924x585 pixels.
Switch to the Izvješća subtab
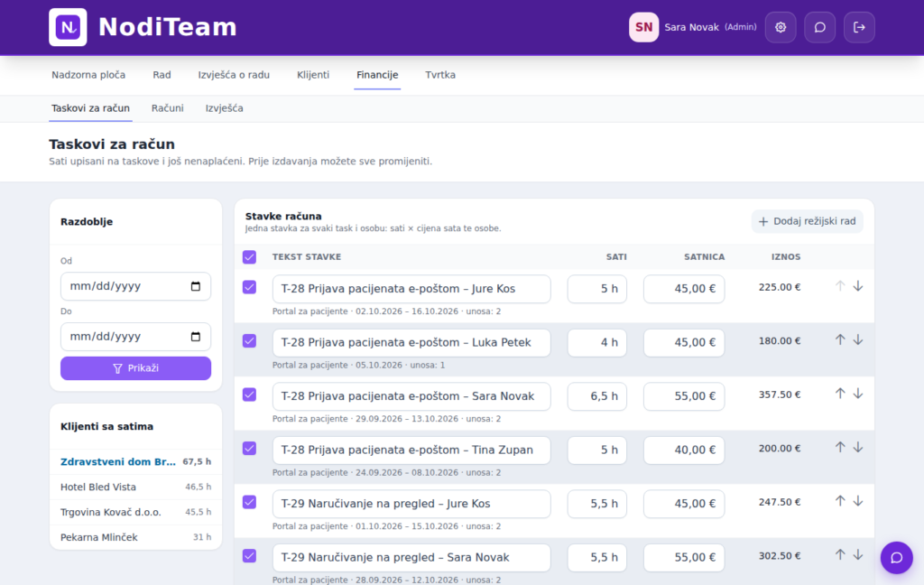click(224, 108)
